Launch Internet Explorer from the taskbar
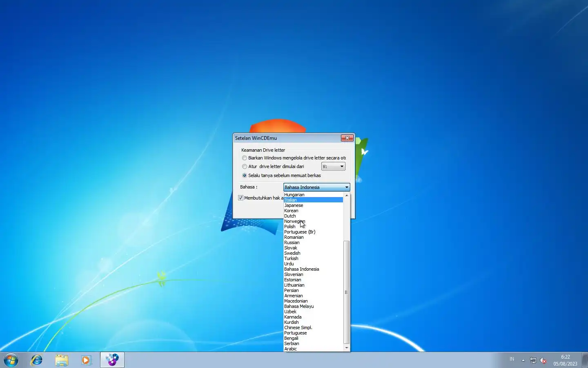This screenshot has width=588, height=368. (x=37, y=360)
